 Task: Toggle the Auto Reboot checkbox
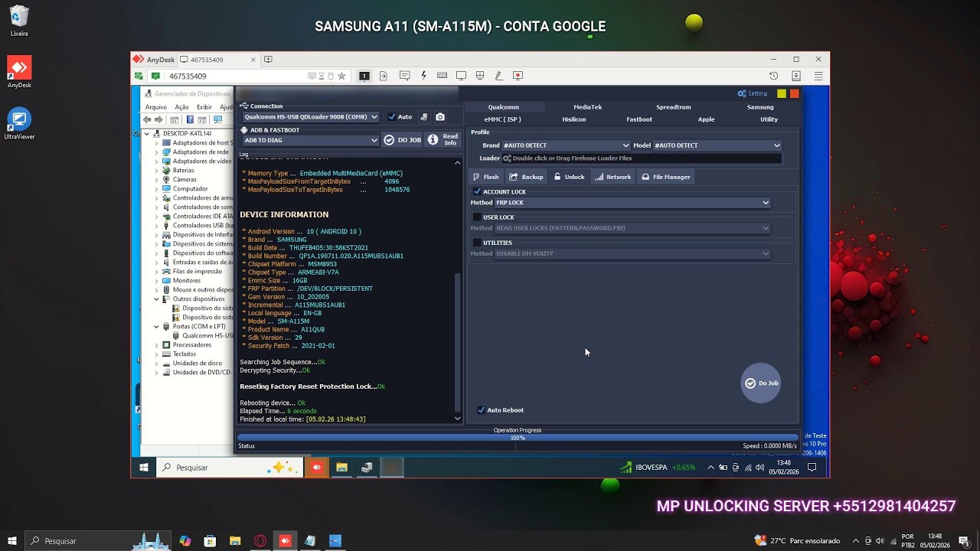tap(481, 410)
